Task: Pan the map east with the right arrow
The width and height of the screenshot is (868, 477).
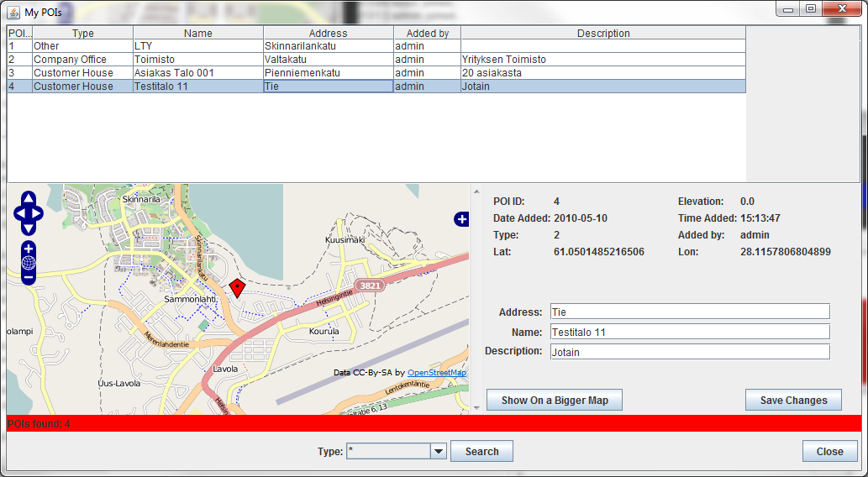Action: [36, 213]
